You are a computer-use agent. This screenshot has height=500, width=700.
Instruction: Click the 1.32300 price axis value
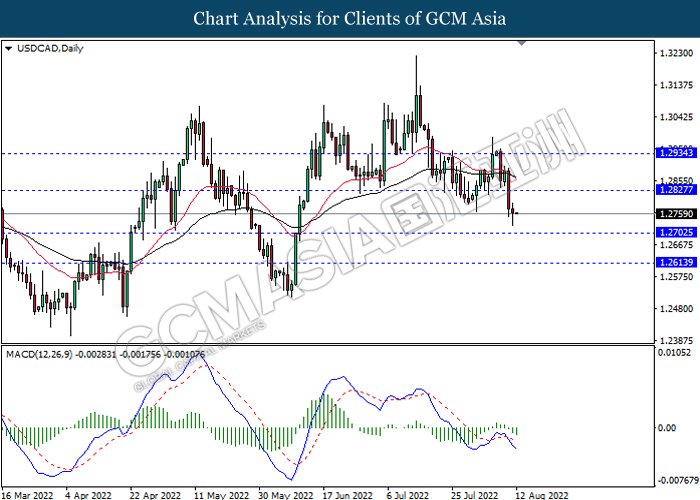[x=677, y=53]
